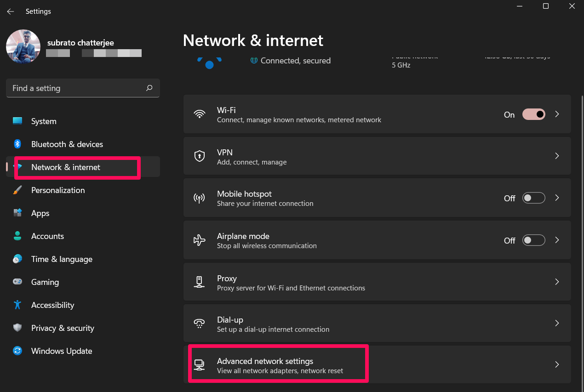Select the Bluetooth & devices icon

click(x=17, y=144)
